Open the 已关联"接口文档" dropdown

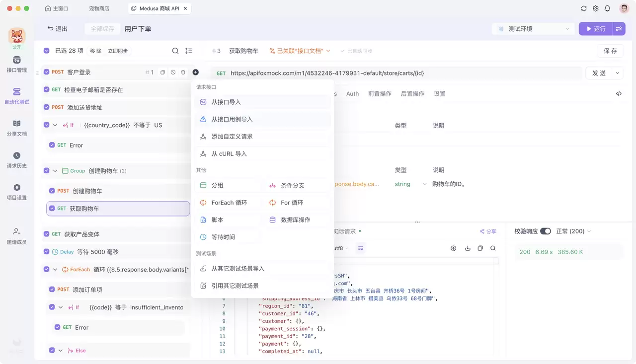coord(300,51)
